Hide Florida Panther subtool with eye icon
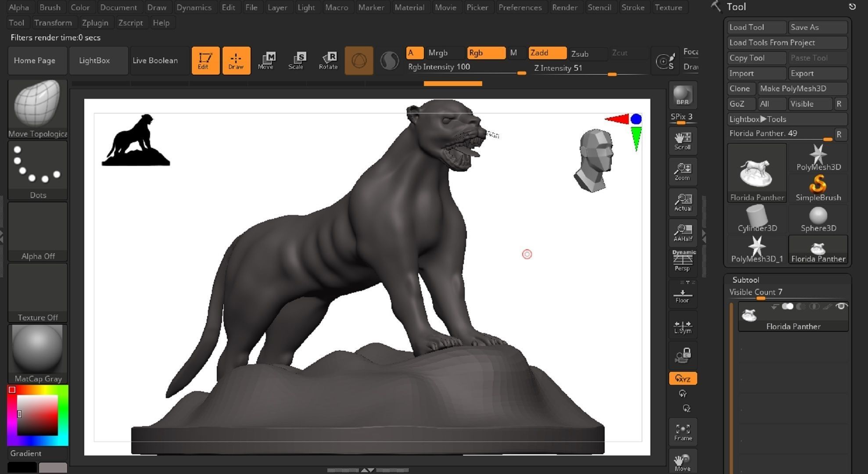 [x=841, y=306]
